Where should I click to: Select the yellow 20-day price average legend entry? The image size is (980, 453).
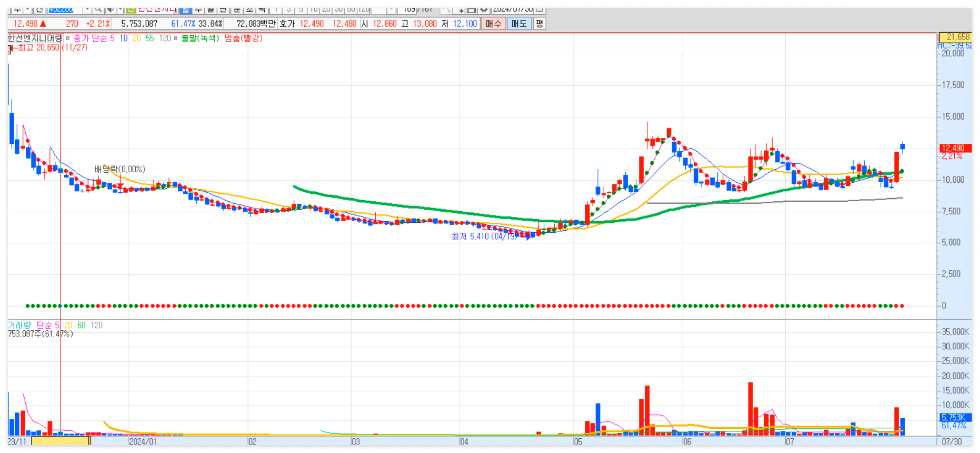pyautogui.click(x=137, y=38)
